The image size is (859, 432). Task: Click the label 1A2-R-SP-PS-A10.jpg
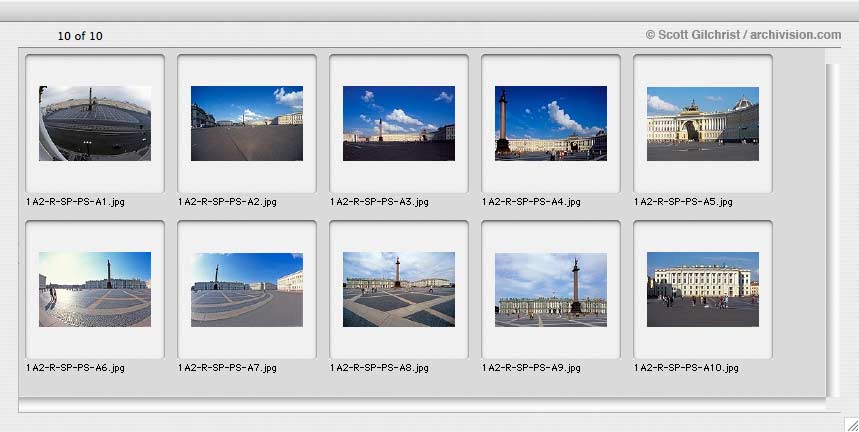click(x=686, y=368)
